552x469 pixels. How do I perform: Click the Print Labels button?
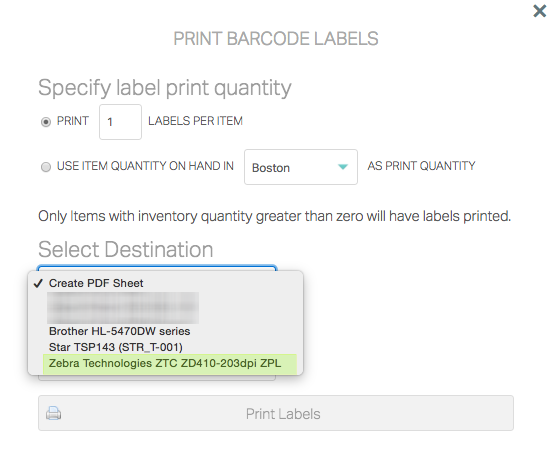[276, 413]
